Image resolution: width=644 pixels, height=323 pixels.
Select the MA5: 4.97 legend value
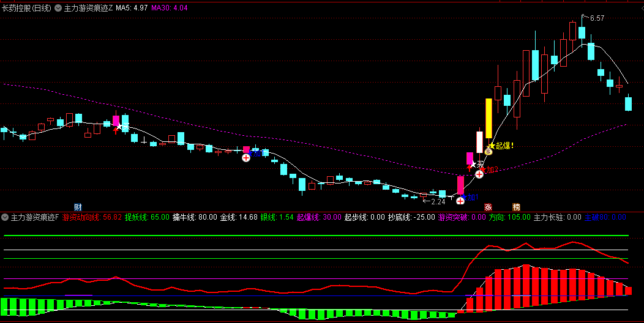pyautogui.click(x=132, y=8)
